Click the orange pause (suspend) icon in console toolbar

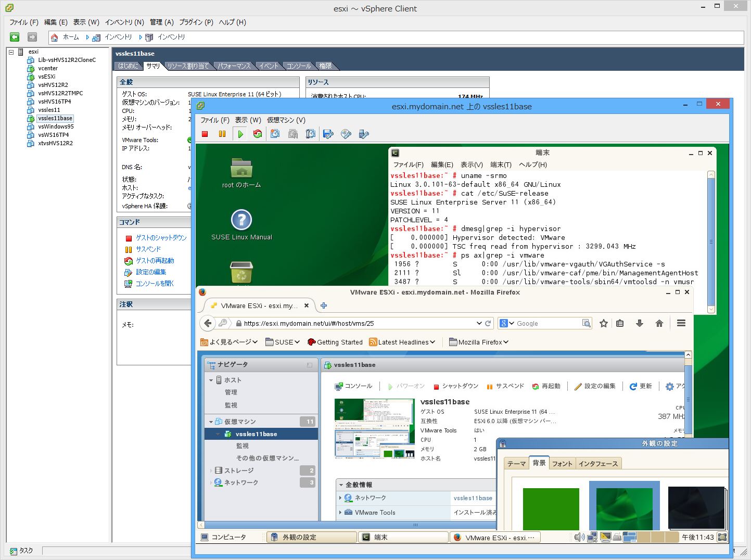point(222,134)
